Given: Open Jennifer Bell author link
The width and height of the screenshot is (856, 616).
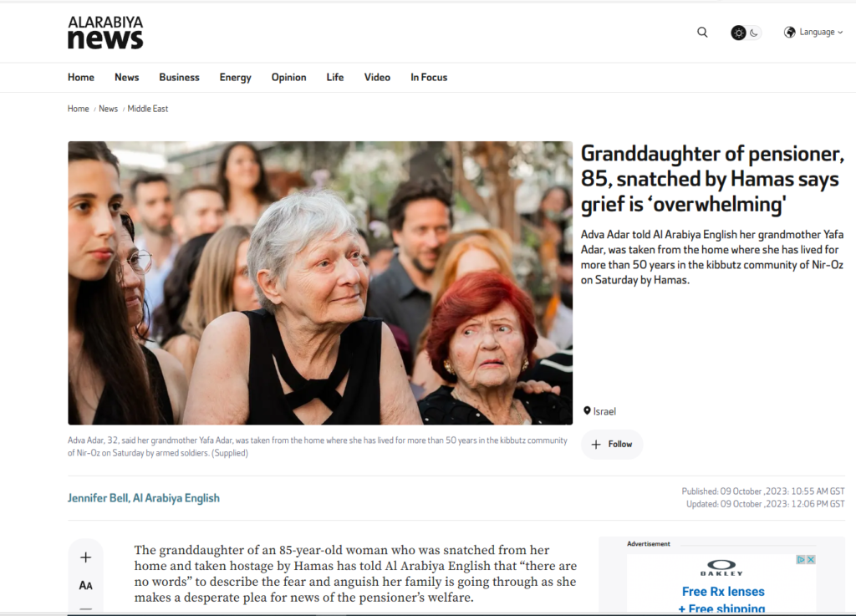Looking at the screenshot, I should tap(144, 498).
